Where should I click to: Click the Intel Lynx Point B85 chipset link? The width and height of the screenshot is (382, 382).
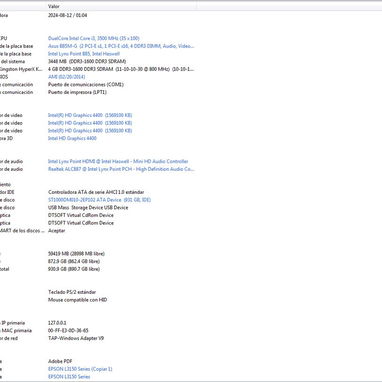click(84, 54)
